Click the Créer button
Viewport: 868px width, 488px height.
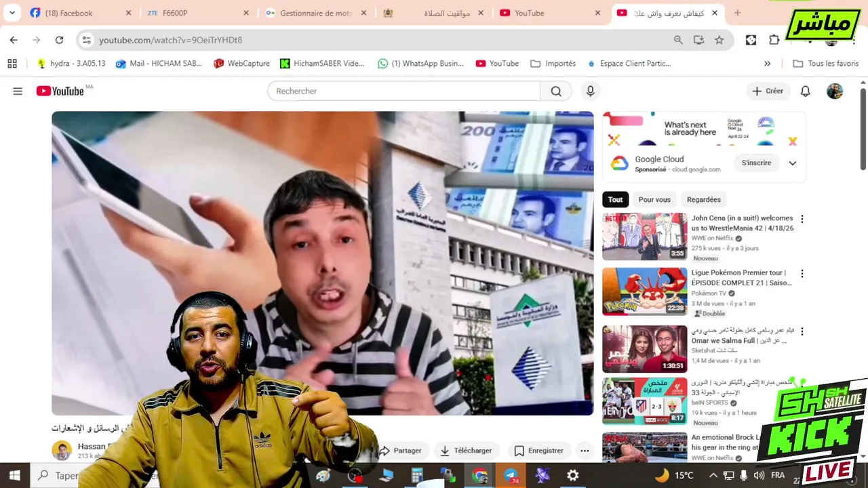[x=768, y=91]
